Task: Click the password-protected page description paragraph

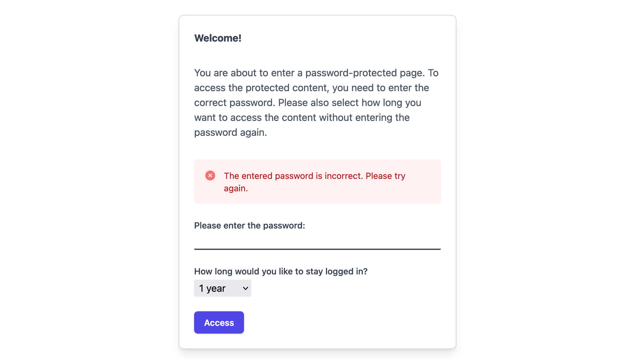Action: coord(316,103)
